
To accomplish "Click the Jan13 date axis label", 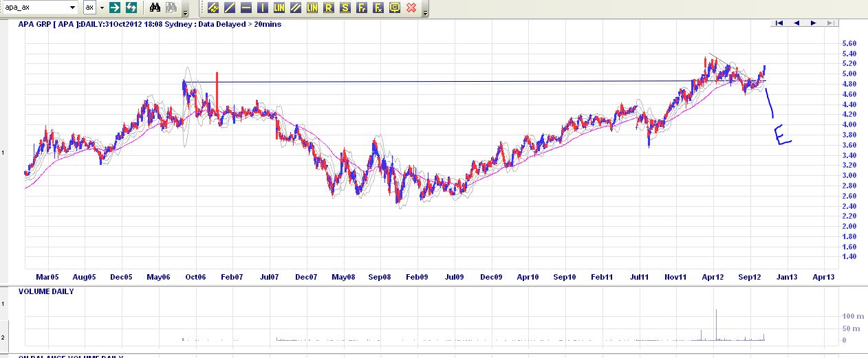I will tap(787, 277).
